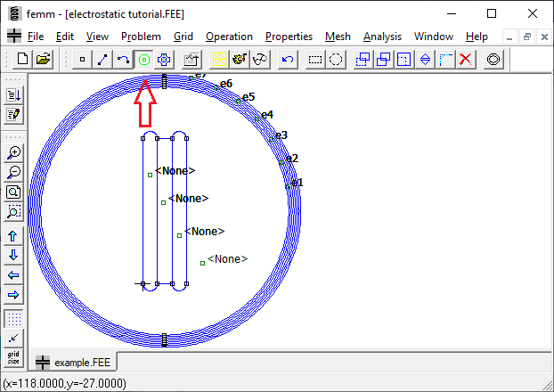Switch to the example.FEE tab
The height and width of the screenshot is (392, 554).
pos(74,363)
